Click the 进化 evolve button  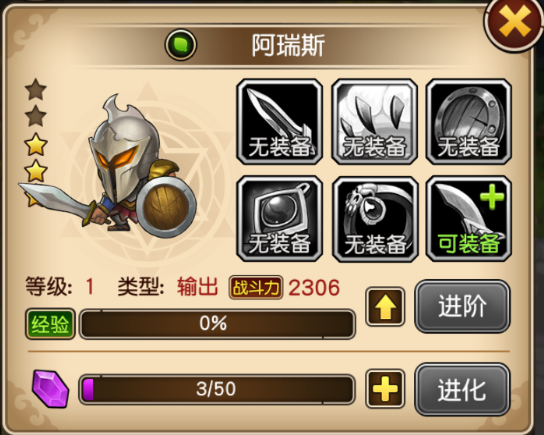462,389
